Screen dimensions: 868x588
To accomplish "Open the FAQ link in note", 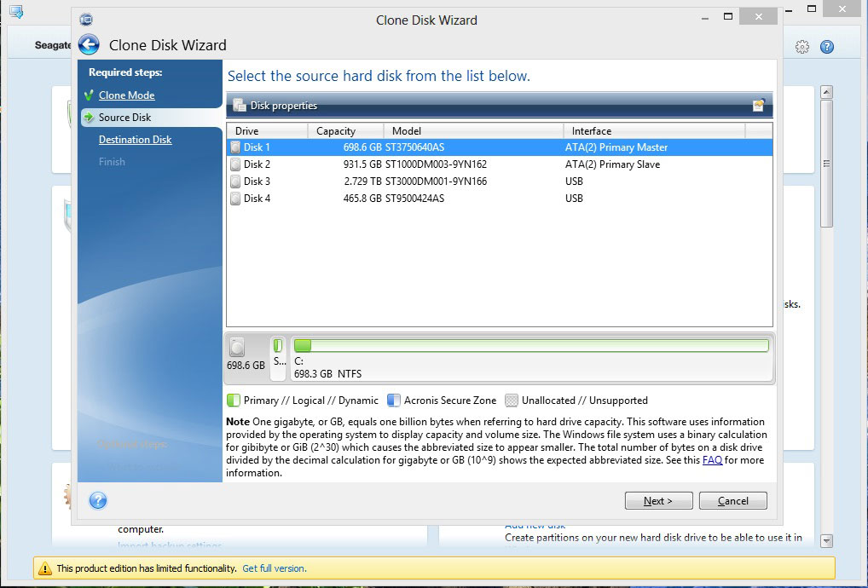I will click(712, 460).
